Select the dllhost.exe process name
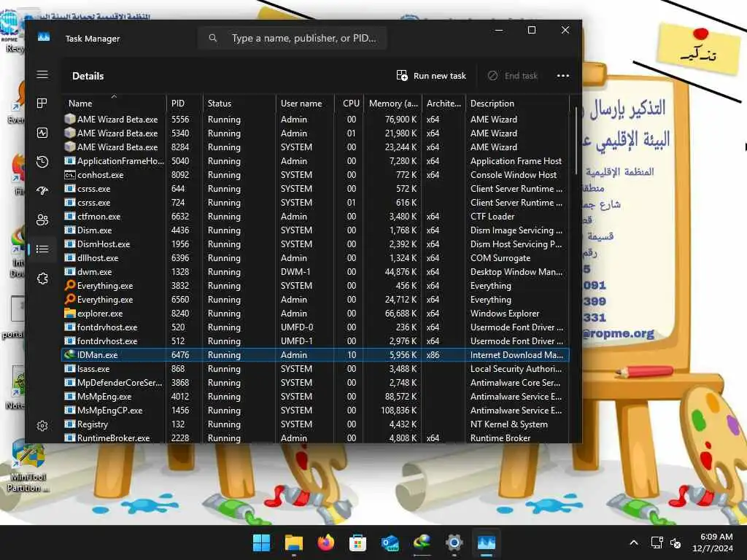The image size is (747, 560). click(x=98, y=258)
